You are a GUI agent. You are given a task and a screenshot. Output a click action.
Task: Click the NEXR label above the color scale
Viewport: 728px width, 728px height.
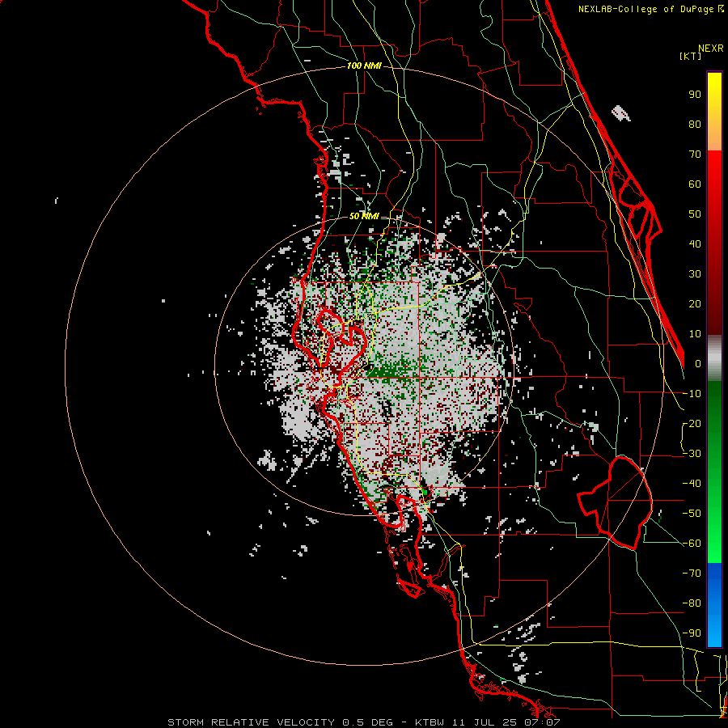[x=711, y=49]
